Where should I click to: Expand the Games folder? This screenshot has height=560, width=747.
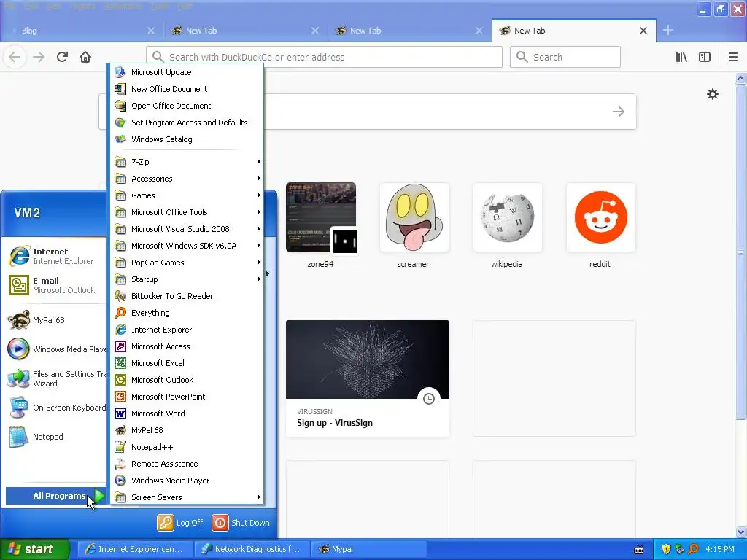pos(187,195)
